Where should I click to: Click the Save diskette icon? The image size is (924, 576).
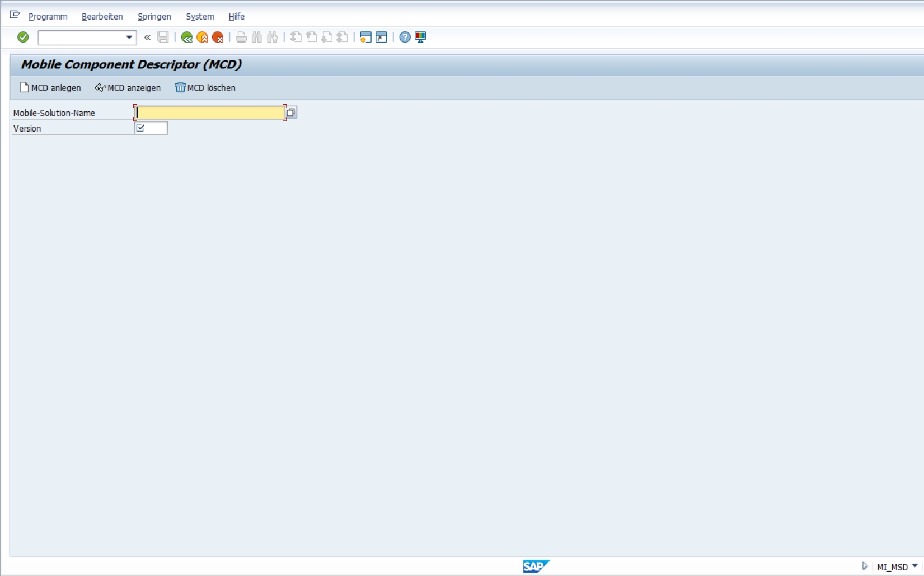[x=163, y=38]
